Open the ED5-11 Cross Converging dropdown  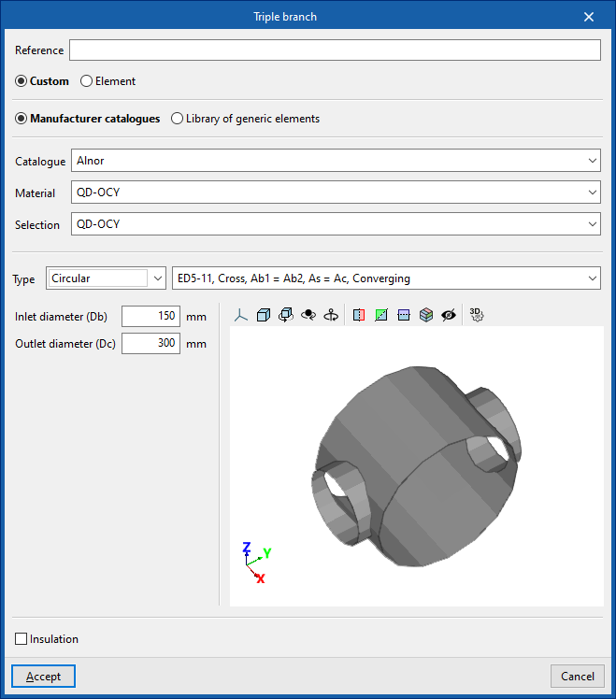coord(386,278)
